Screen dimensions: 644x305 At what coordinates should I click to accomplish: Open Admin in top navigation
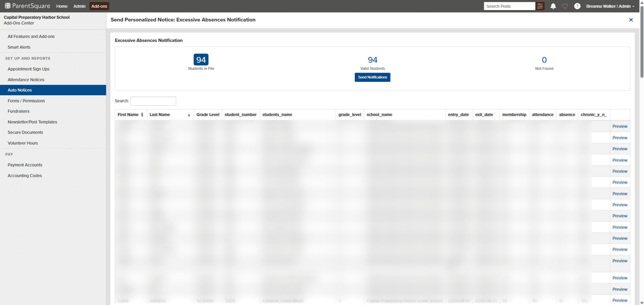(80, 6)
